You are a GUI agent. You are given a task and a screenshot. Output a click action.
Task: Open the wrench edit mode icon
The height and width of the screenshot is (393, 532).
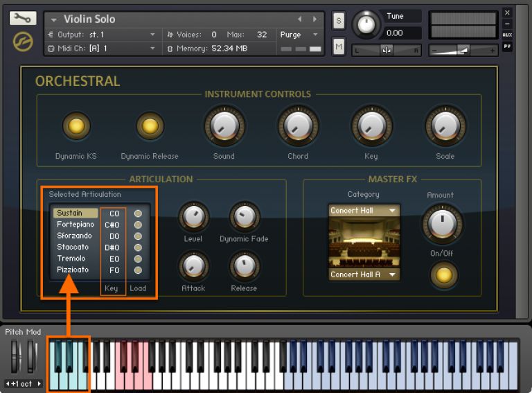pyautogui.click(x=23, y=19)
